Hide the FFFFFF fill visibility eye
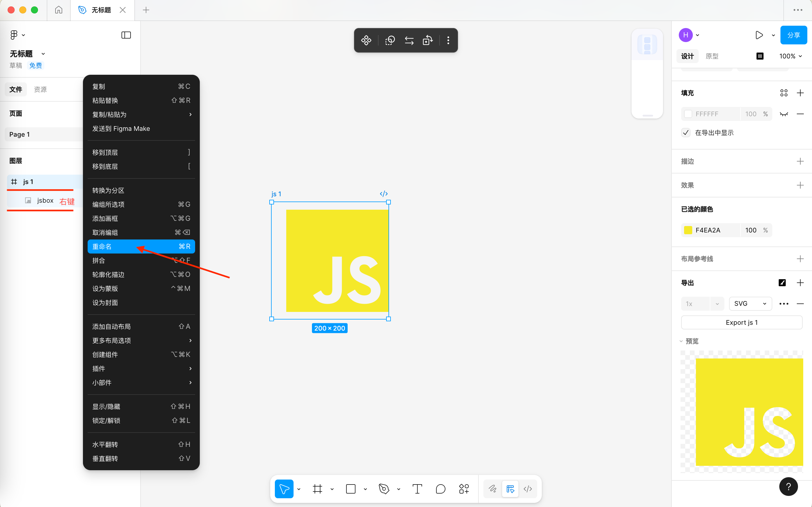 click(783, 114)
